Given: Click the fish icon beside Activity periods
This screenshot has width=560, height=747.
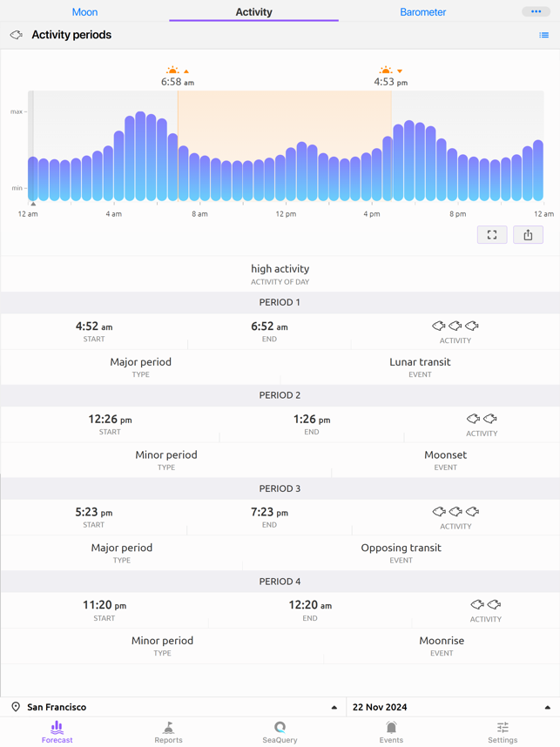Looking at the screenshot, I should point(17,36).
